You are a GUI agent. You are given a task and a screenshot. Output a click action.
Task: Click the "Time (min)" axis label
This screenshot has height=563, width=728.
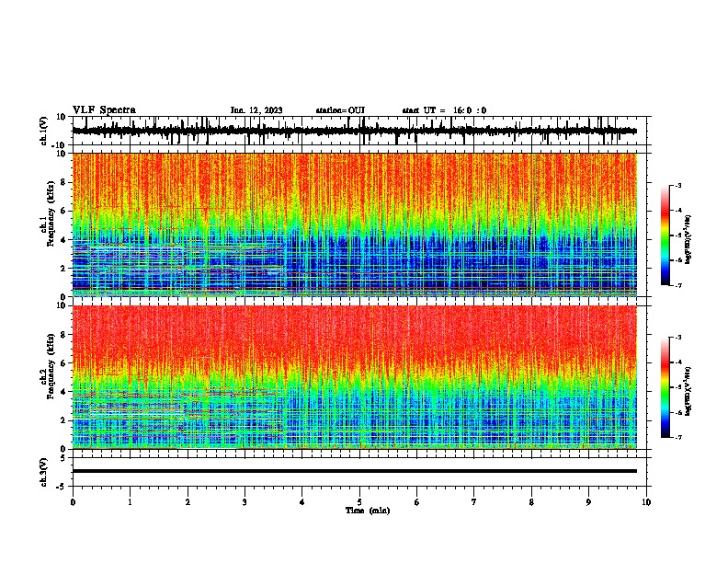[368, 511]
